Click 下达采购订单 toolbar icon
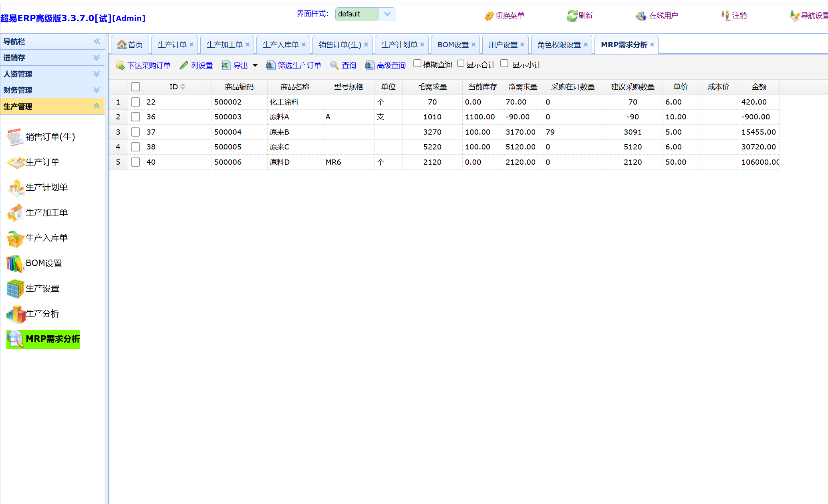828x504 pixels. pos(120,65)
